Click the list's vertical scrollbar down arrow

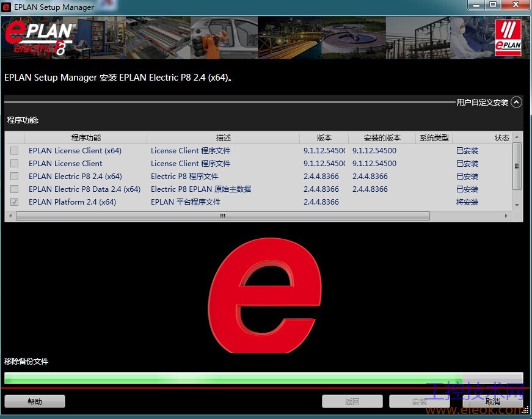(x=517, y=205)
